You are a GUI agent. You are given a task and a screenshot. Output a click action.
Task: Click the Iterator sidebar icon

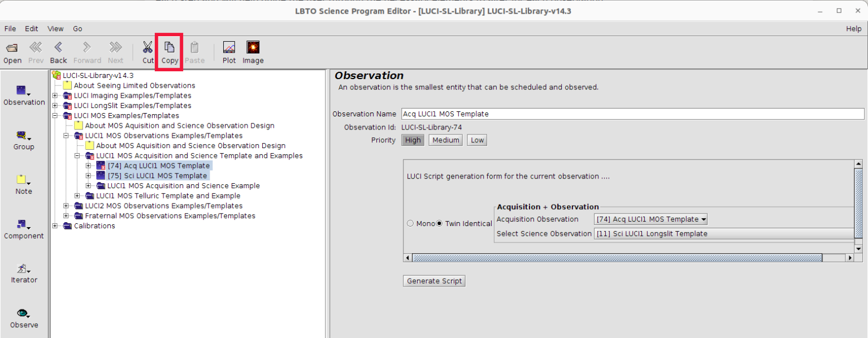tap(23, 270)
